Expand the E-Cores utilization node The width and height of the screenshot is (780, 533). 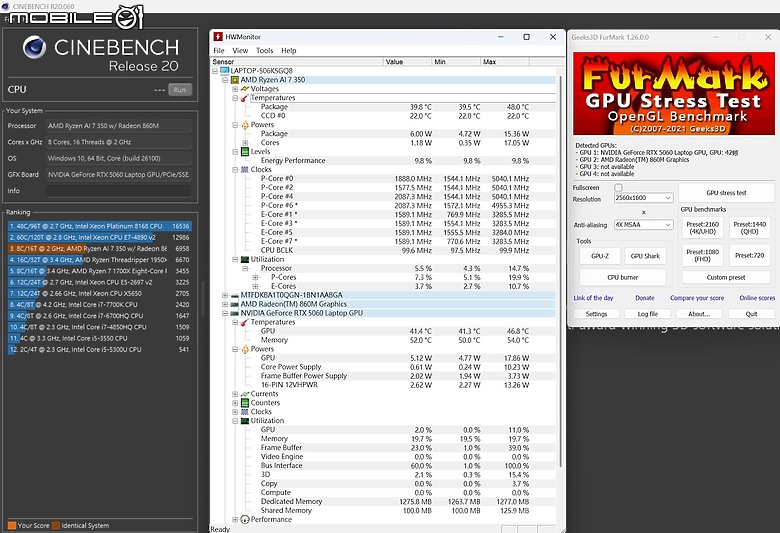pos(255,286)
